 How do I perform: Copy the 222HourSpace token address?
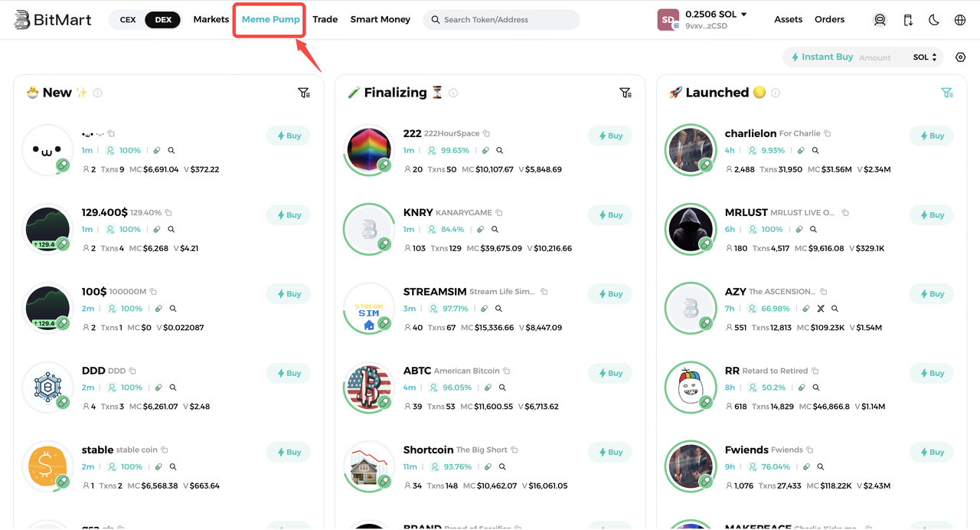[x=486, y=133]
